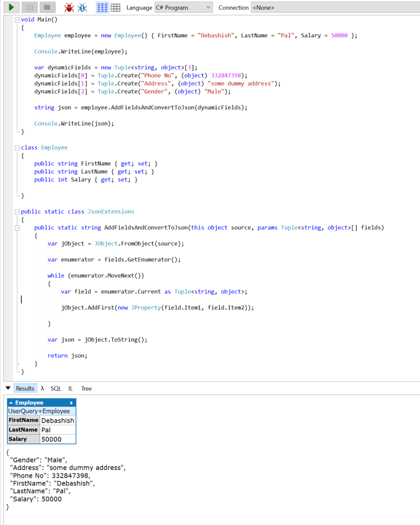Switch results to data grid view icon

pyautogui.click(x=115, y=7)
